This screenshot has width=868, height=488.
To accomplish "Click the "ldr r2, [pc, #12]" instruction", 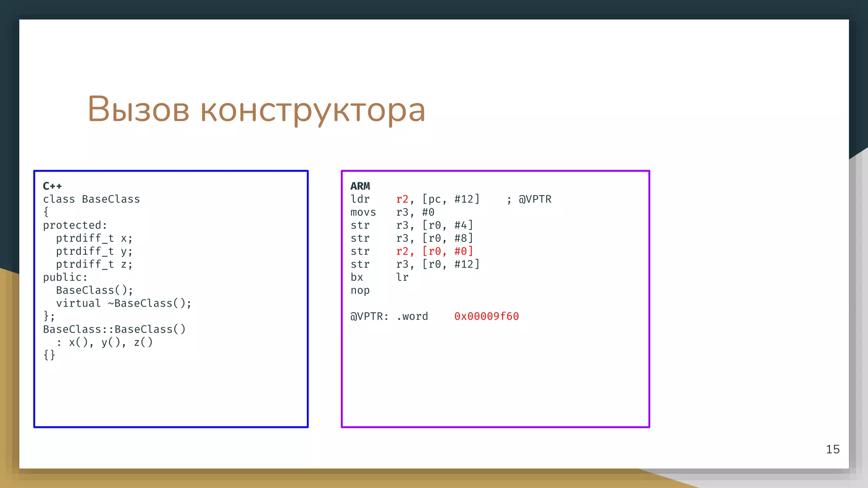I will click(415, 199).
